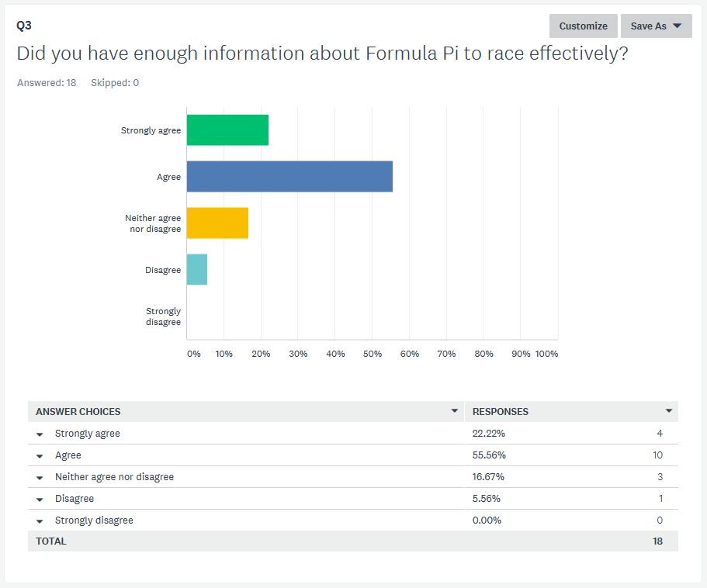This screenshot has height=588, width=707.
Task: Click Strongly agree label in table
Action: pyautogui.click(x=88, y=434)
